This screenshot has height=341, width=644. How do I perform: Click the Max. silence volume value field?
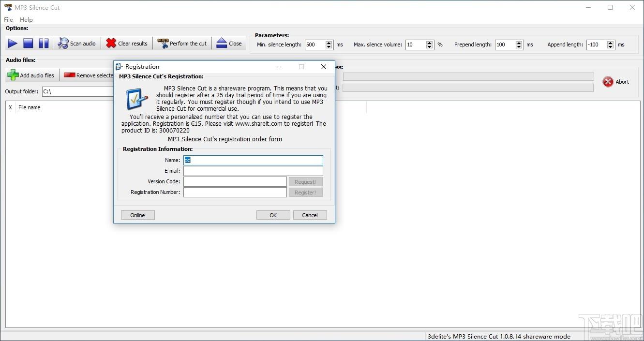[x=416, y=44]
